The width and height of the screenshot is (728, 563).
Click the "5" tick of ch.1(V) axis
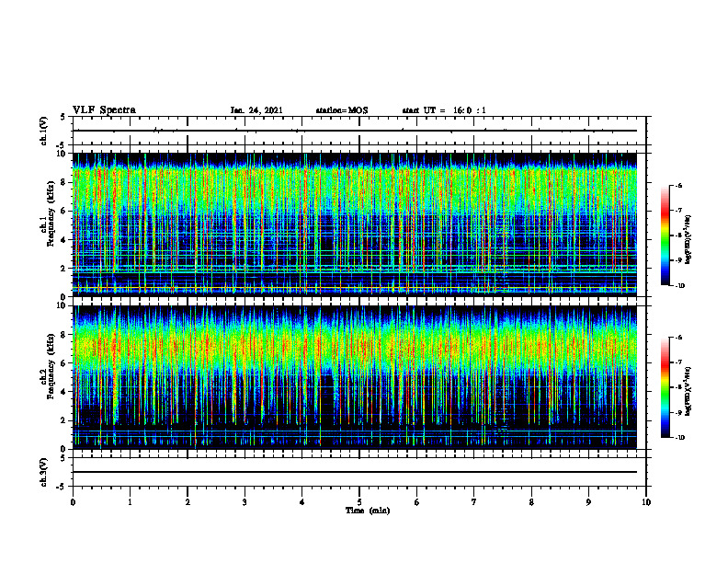[x=63, y=117]
